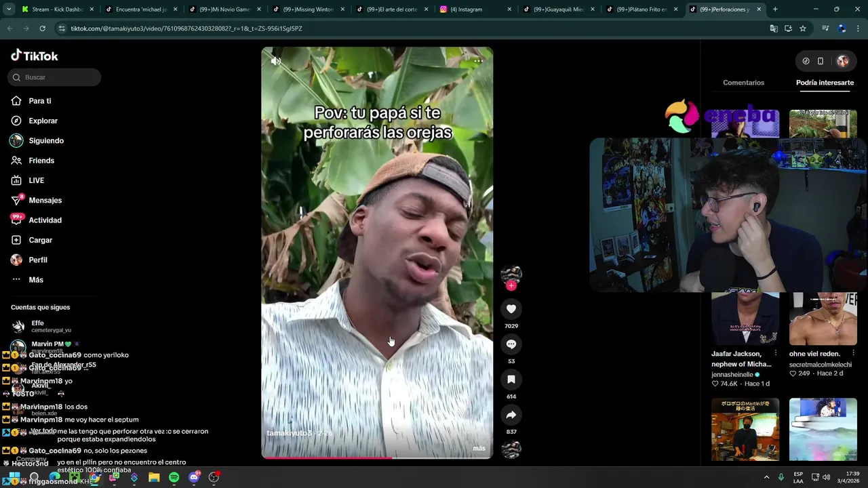The width and height of the screenshot is (868, 488).
Task: Open the TikTok logo home link
Action: [35, 56]
